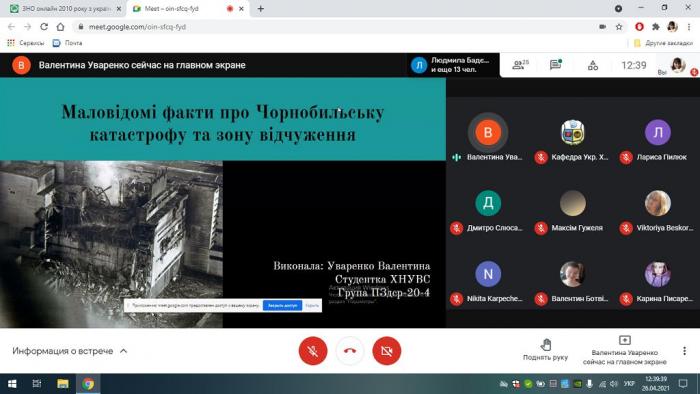This screenshot has width=700, height=394.
Task: Open taskbar volume icon
Action: (x=613, y=384)
